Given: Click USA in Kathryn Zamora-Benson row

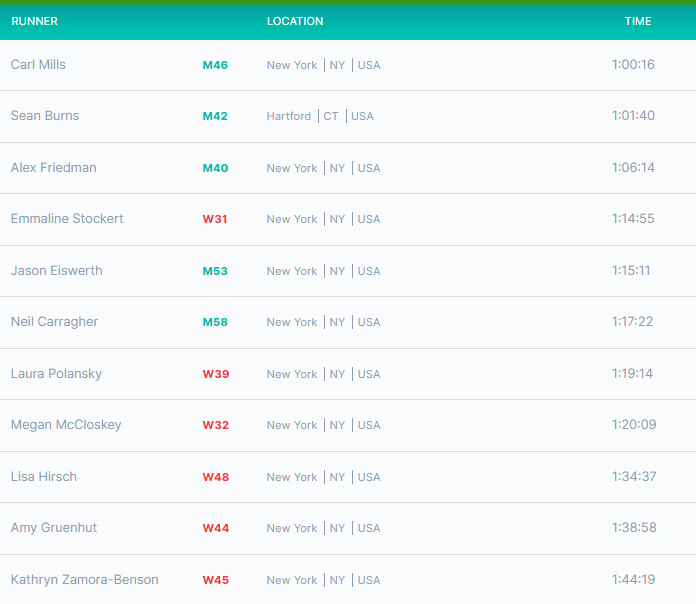Looking at the screenshot, I should (369, 580).
